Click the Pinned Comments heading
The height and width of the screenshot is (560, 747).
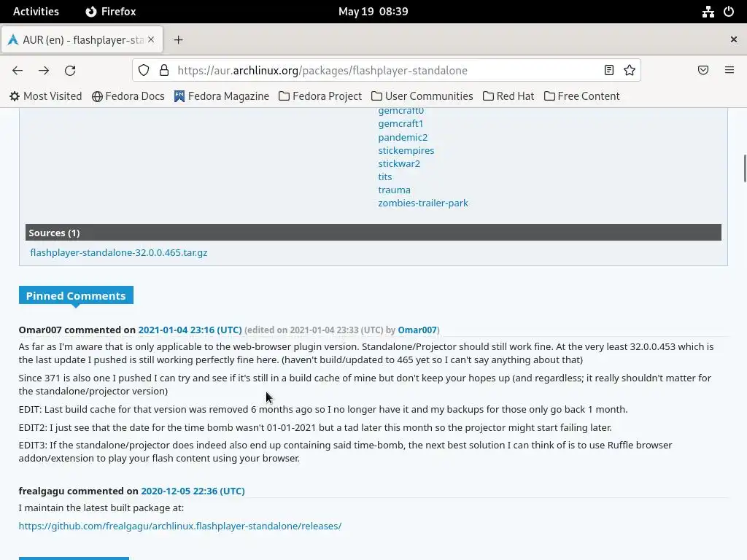[x=76, y=295]
